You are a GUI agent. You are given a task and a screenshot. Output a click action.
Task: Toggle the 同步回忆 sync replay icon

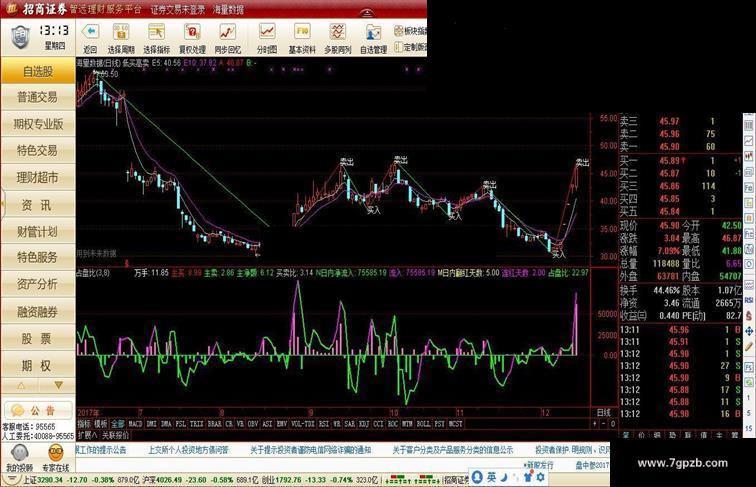click(x=227, y=32)
